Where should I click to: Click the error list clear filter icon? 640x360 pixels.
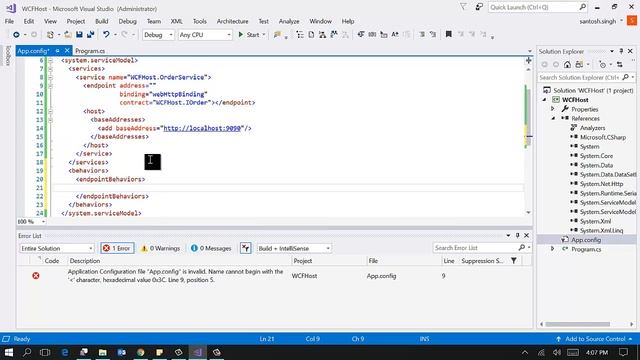click(x=245, y=248)
